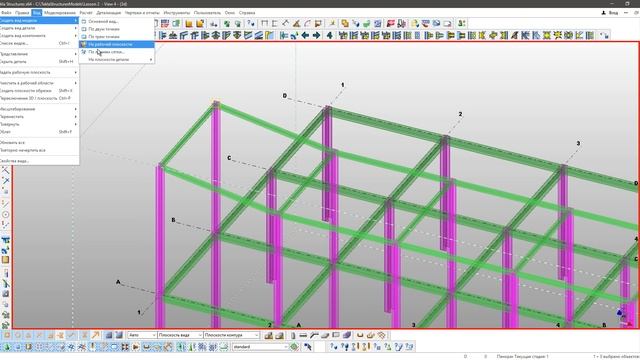640x360 pixels.
Task: Click the A icon ending the top toolbar row
Action: coord(461,24)
